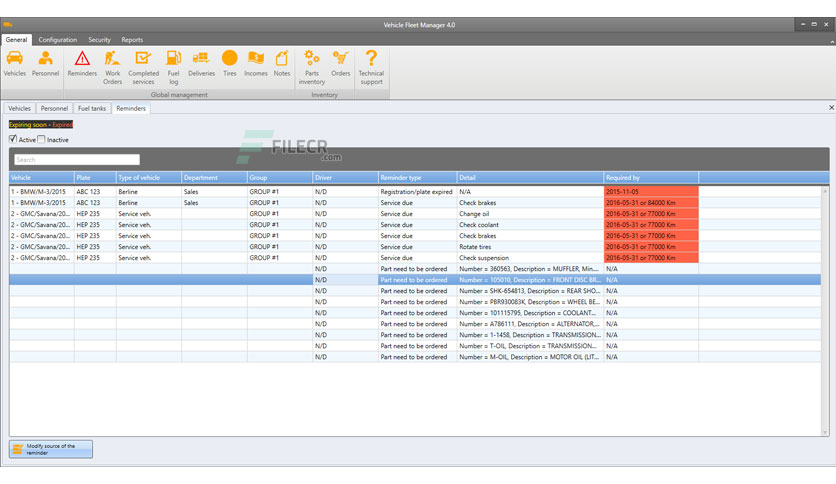
Task: Focus the Search input field
Action: click(77, 159)
